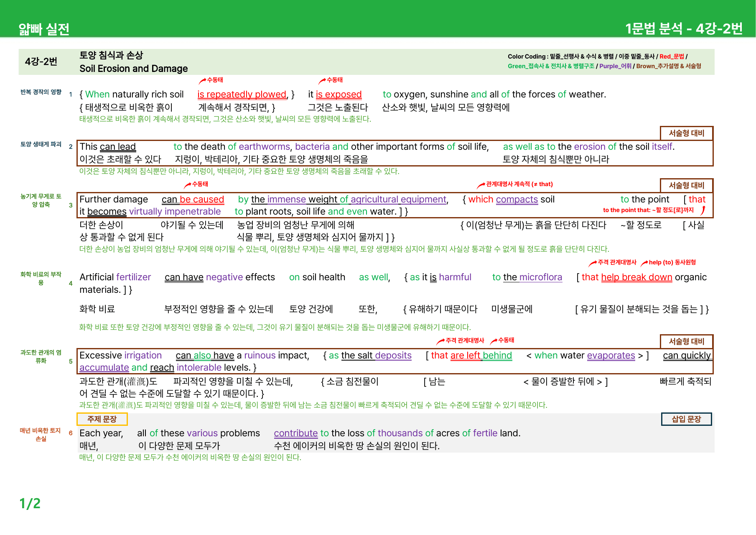Click the header '1문법 분석 - 4강-2번'
Image resolution: width=756 pixels, height=535 pixels.
[684, 28]
